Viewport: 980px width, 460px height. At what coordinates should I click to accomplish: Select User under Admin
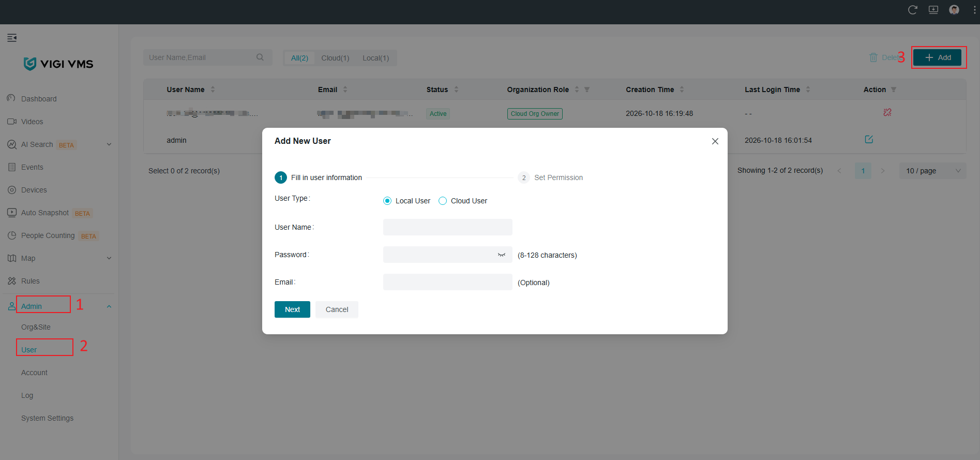29,350
